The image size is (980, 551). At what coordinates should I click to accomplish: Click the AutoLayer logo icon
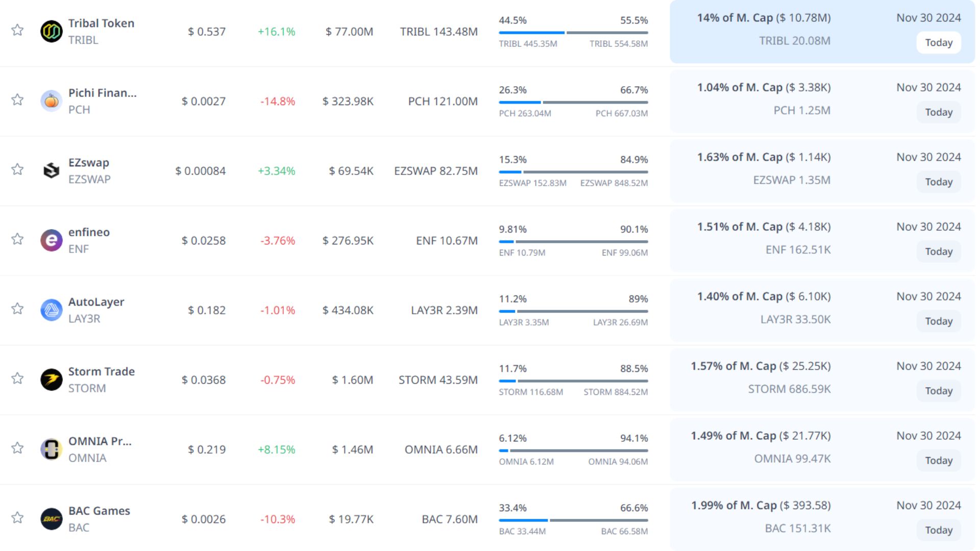coord(51,310)
